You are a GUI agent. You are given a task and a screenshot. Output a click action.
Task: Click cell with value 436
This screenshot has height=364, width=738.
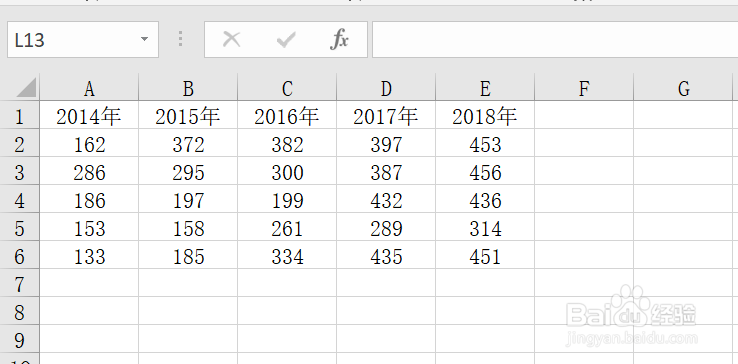tap(485, 199)
